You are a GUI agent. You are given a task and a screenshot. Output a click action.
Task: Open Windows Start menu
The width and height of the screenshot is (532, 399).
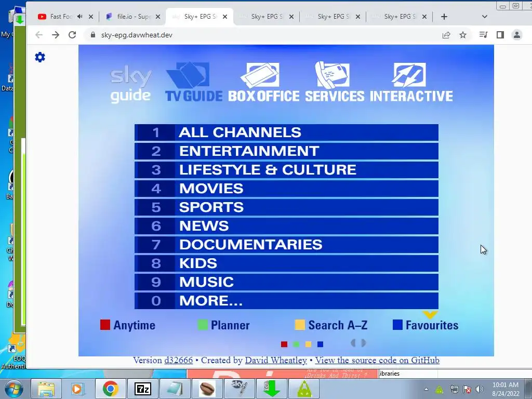point(14,389)
